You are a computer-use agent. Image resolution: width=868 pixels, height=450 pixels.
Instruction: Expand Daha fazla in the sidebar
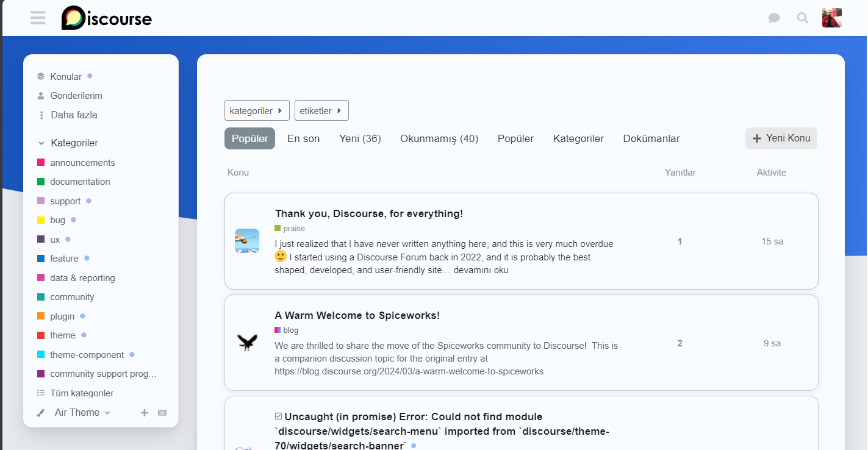click(x=67, y=115)
